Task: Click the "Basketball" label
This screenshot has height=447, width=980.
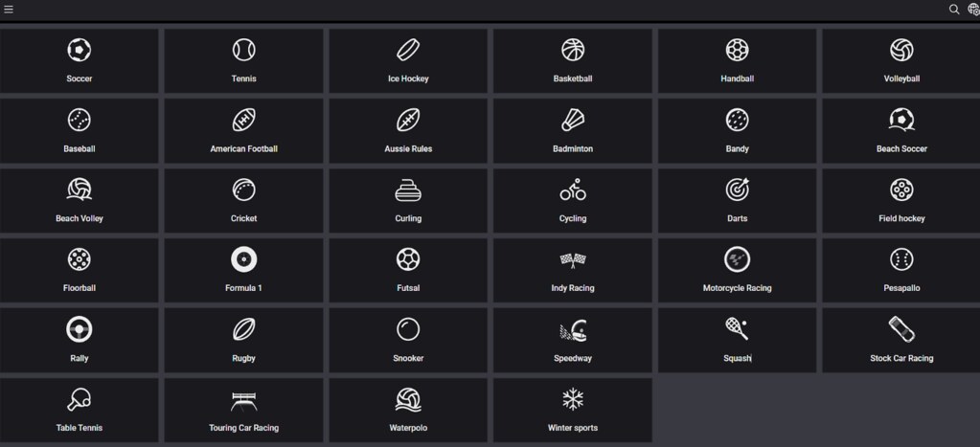Action: pos(573,78)
